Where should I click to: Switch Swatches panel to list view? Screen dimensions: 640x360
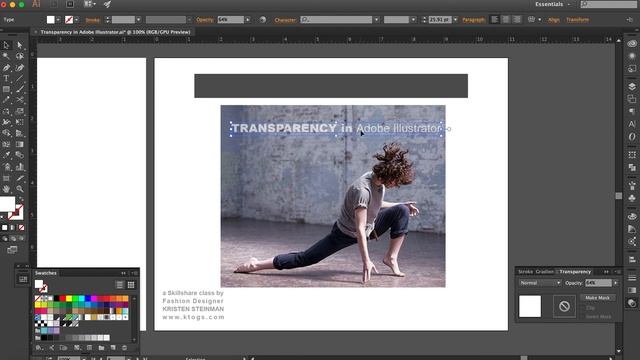[x=119, y=284]
